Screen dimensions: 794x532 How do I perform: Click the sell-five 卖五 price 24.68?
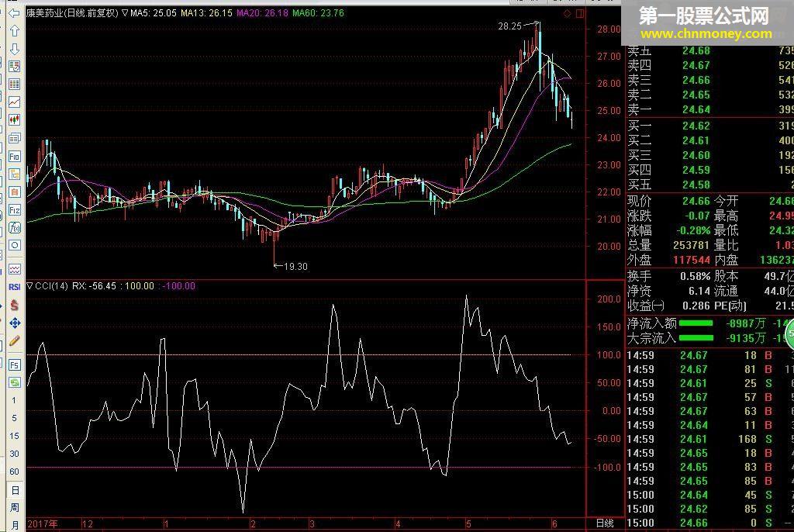[x=696, y=50]
